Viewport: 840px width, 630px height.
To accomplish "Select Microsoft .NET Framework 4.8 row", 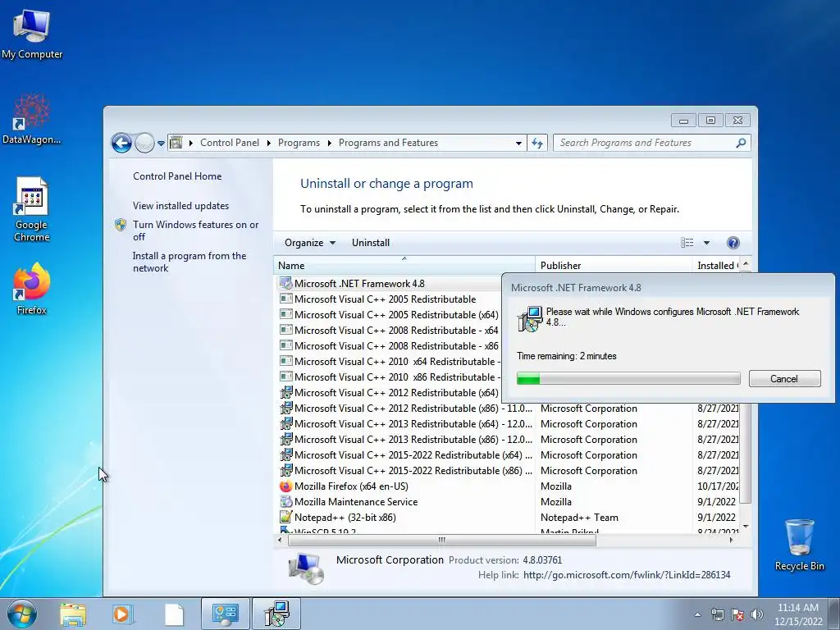I will point(389,283).
